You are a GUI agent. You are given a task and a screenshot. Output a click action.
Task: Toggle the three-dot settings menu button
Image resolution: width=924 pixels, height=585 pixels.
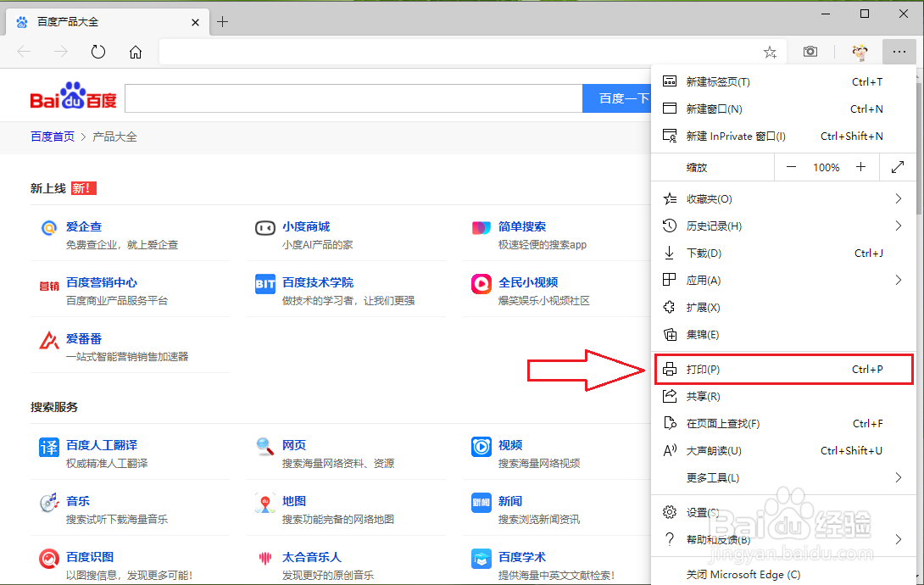899,52
